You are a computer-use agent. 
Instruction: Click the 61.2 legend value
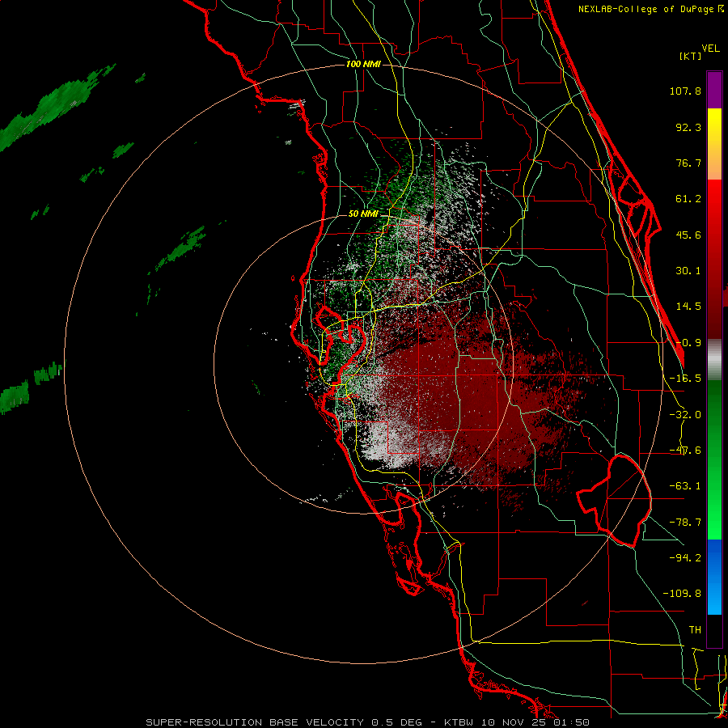688,199
